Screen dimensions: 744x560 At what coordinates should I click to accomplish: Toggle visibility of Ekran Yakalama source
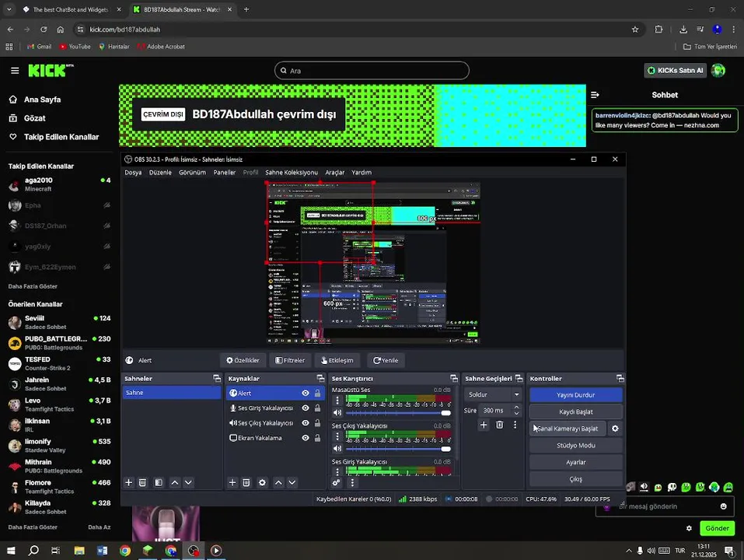tap(306, 438)
